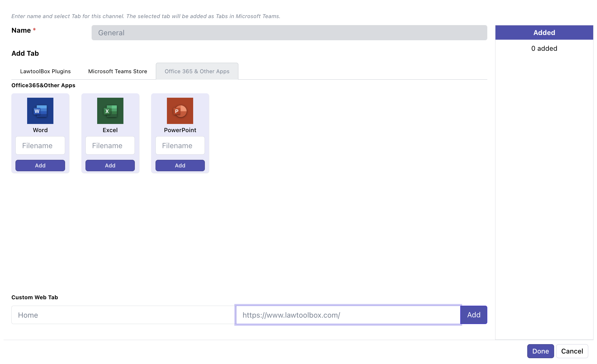The image size is (597, 364).
Task: Cancel the channel dialog
Action: (x=572, y=351)
